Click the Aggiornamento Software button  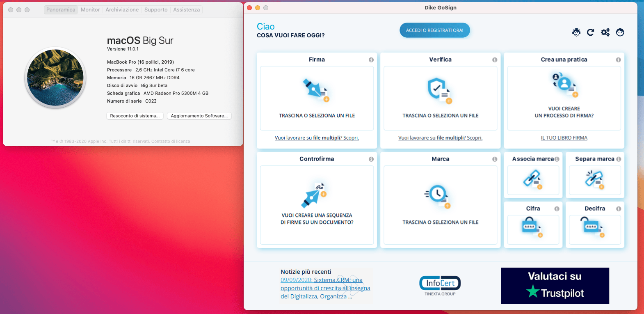[x=199, y=116]
